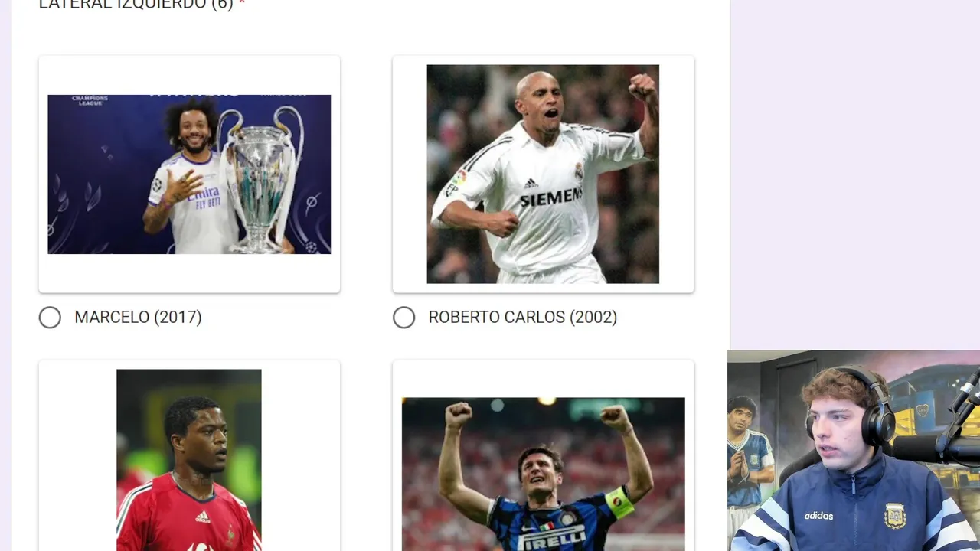Click the Argentina AFA crest on jacket
The image size is (980, 551).
895,516
